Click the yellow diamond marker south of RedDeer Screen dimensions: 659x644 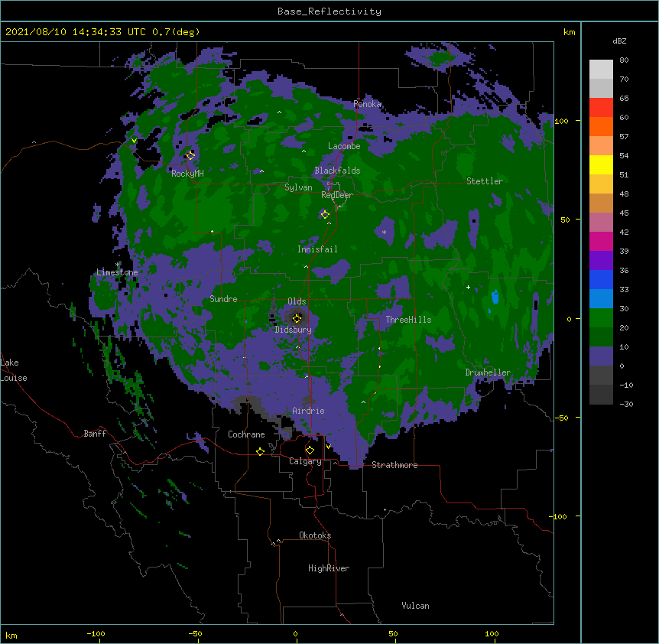point(325,215)
